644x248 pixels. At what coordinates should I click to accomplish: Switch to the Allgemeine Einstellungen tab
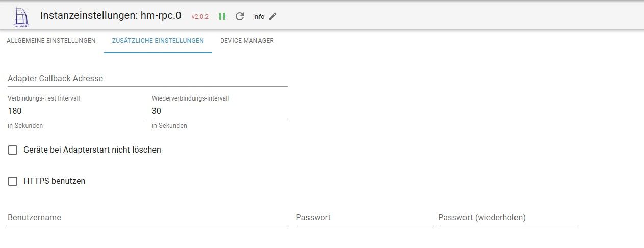pos(51,41)
